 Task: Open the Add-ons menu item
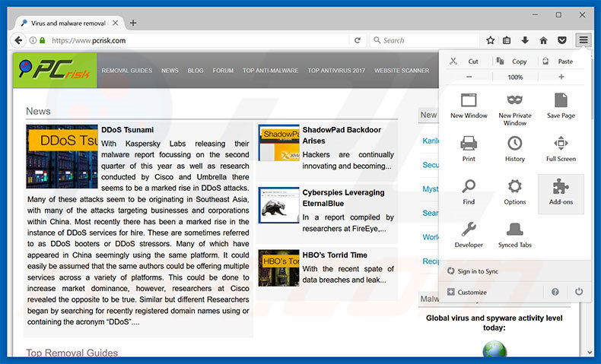point(561,194)
